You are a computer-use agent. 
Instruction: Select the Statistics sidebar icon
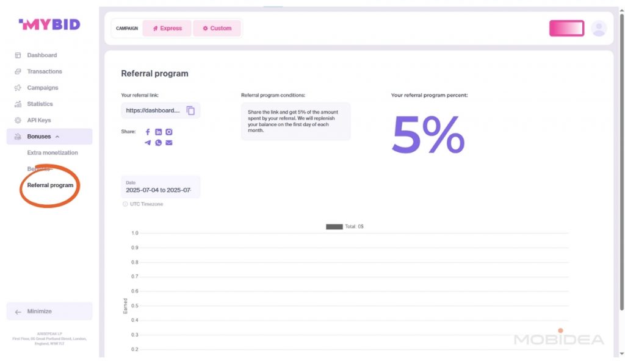(x=19, y=104)
